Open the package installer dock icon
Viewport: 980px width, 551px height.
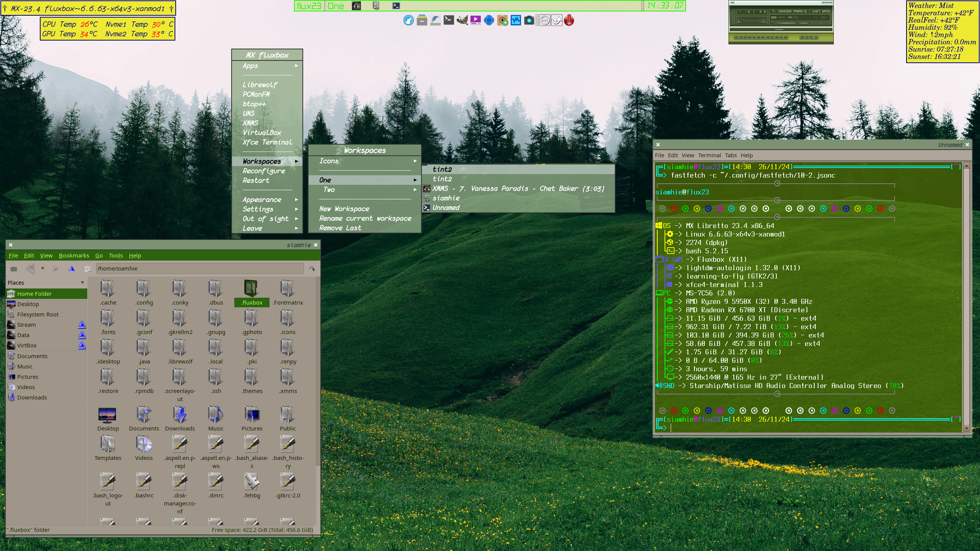pos(502,20)
